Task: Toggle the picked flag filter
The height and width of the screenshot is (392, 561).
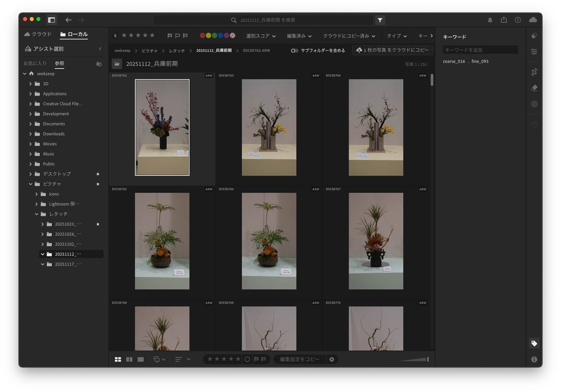Action: coord(170,36)
